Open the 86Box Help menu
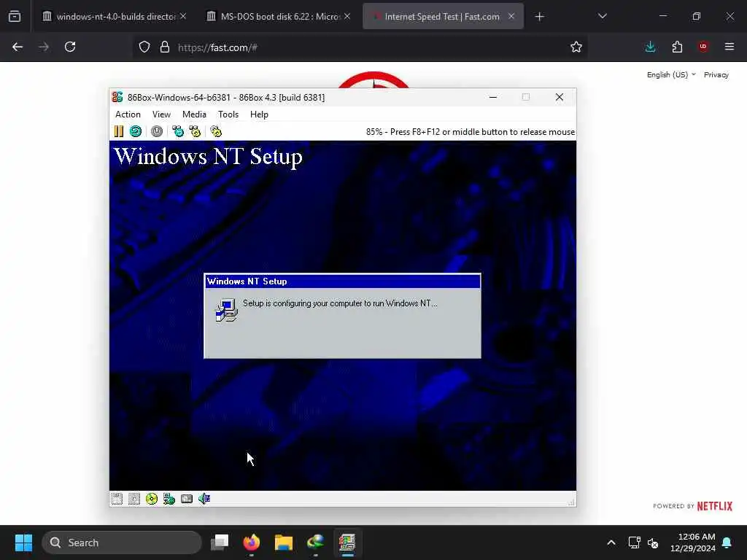The width and height of the screenshot is (747, 560). [x=259, y=114]
